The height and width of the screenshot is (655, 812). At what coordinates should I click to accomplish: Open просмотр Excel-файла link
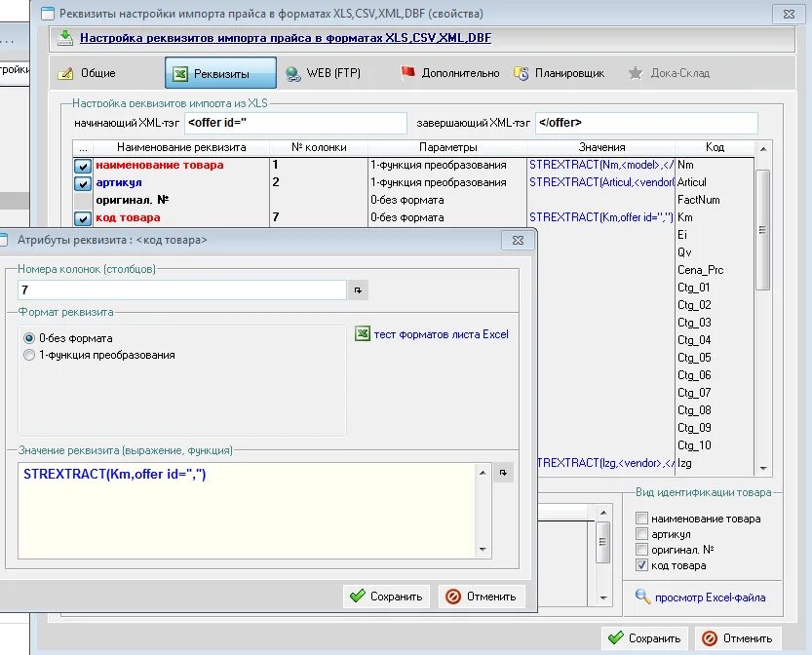710,597
